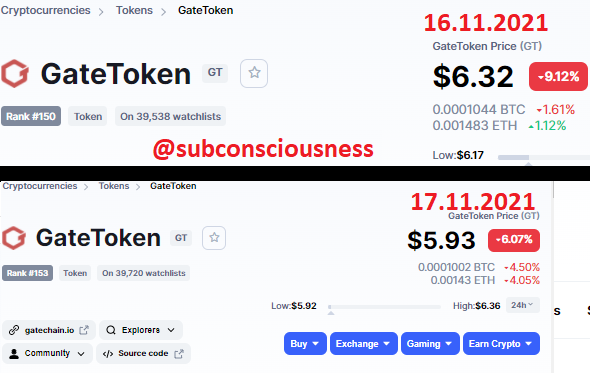Star GateToken in the top watchlist button

(x=254, y=73)
